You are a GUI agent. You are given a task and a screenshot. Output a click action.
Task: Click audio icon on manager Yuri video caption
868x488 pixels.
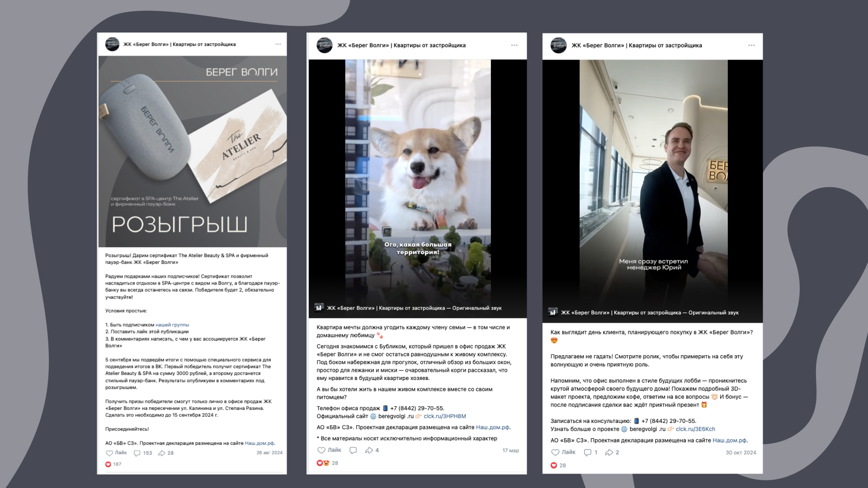coord(553,312)
